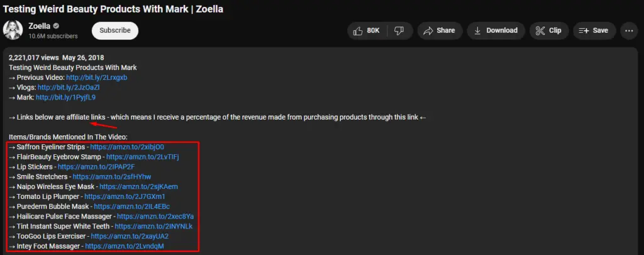Clip a segment of the video

(548, 30)
